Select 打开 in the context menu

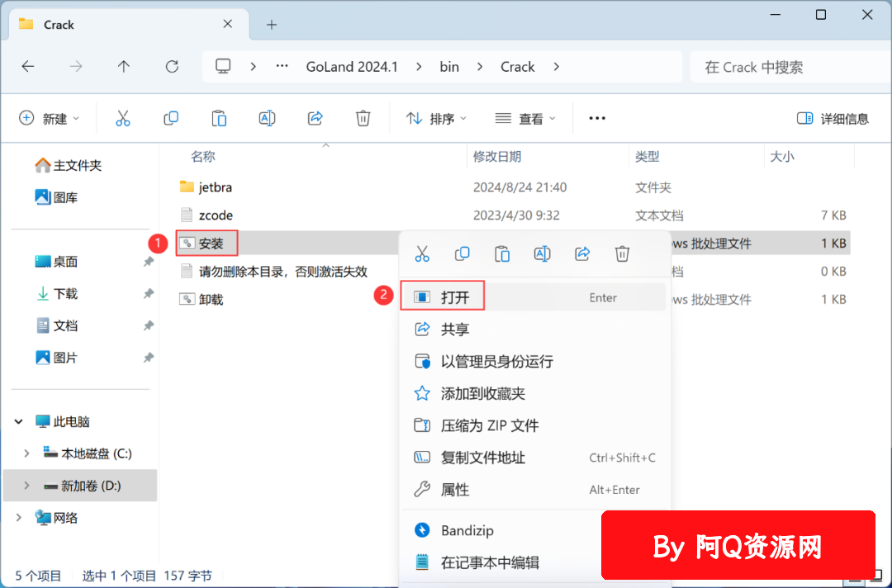[534, 296]
